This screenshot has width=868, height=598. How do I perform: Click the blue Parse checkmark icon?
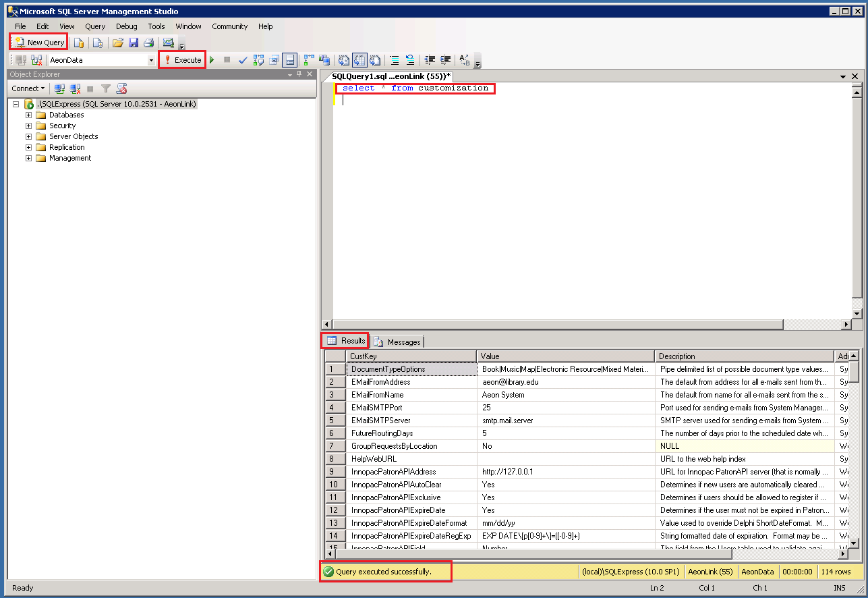click(243, 60)
